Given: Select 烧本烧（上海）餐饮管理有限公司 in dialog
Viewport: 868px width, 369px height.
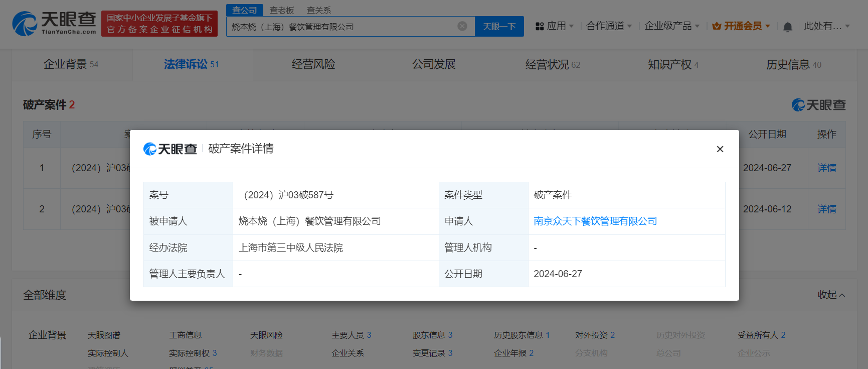Looking at the screenshot, I should pos(309,221).
